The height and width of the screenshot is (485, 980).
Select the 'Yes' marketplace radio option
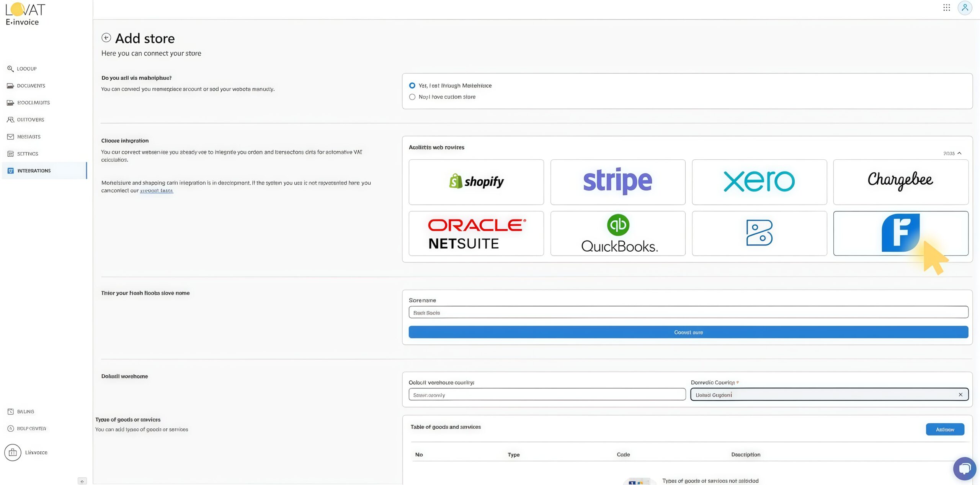(x=412, y=85)
